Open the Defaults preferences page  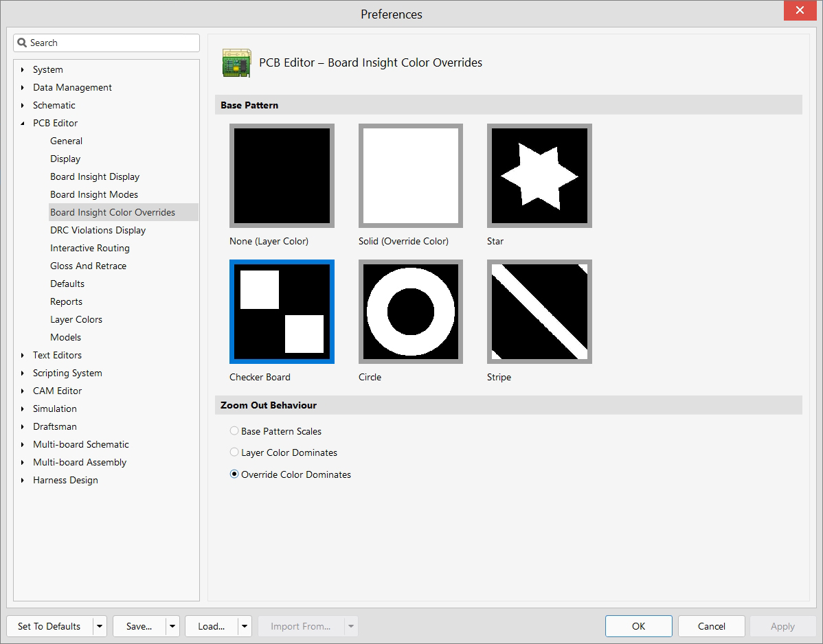67,284
